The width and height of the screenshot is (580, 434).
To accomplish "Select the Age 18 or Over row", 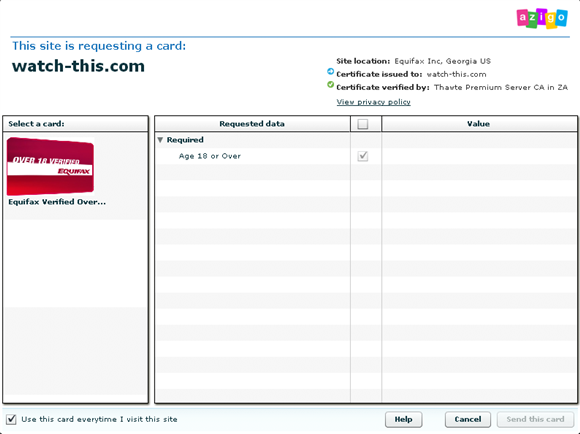I will (366, 156).
